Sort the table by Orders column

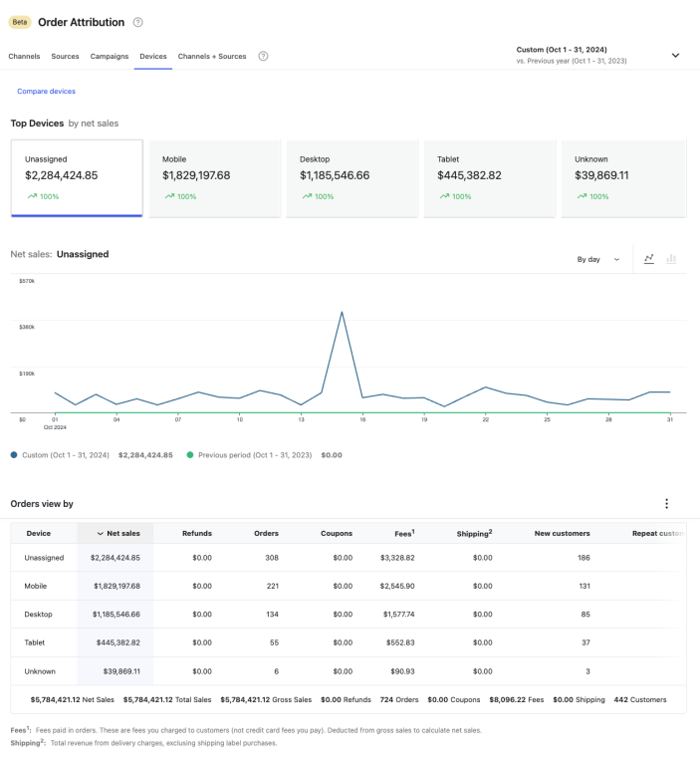pos(266,533)
